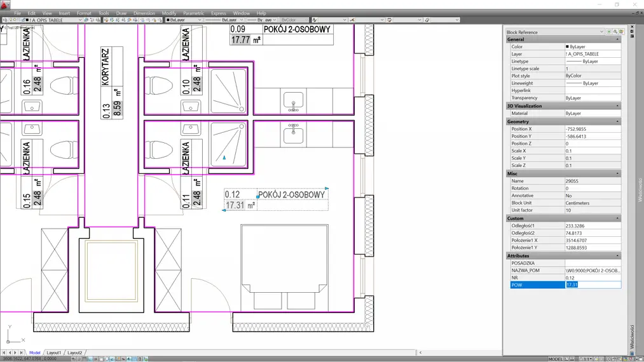Click the Select Objects icon in Properties
The height and width of the screenshot is (362, 644).
click(615, 32)
